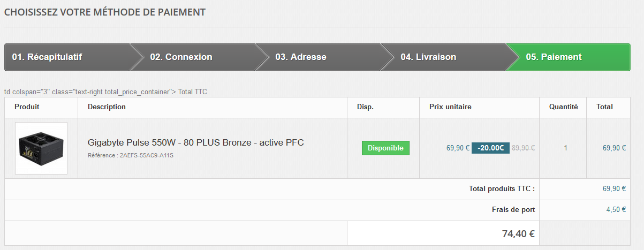Click the -20.00€ discount badge

click(490, 148)
